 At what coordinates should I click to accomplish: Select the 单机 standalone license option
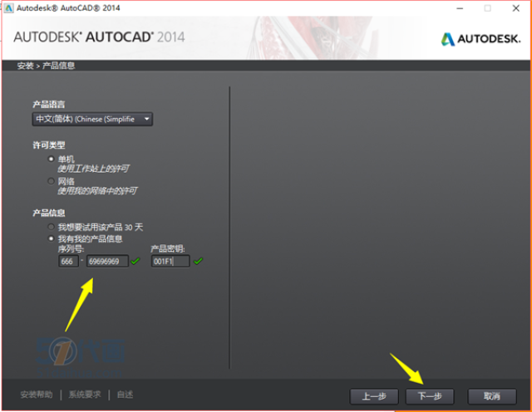pyautogui.click(x=51, y=159)
